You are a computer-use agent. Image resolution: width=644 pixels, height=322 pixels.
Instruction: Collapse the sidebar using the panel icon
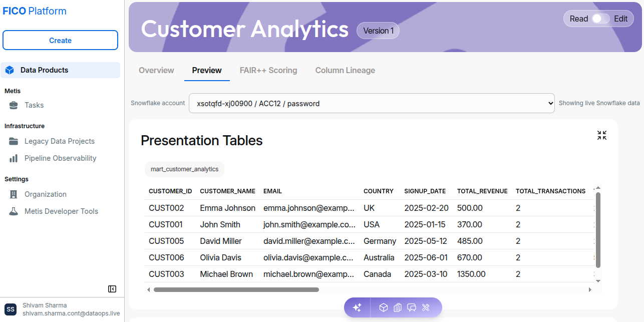(112, 289)
